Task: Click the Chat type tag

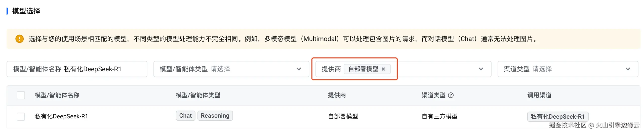Action: point(185,116)
